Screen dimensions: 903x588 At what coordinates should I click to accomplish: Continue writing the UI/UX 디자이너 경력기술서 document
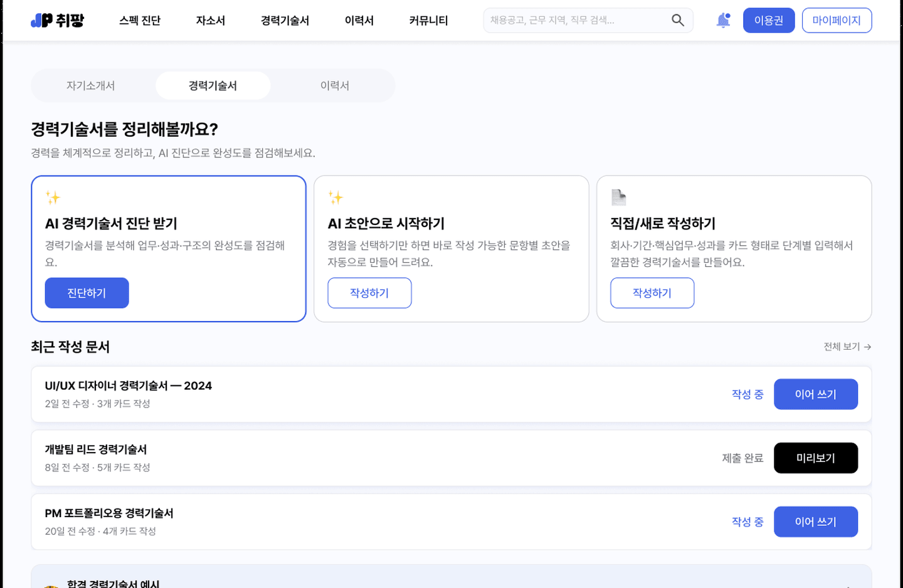click(x=816, y=394)
